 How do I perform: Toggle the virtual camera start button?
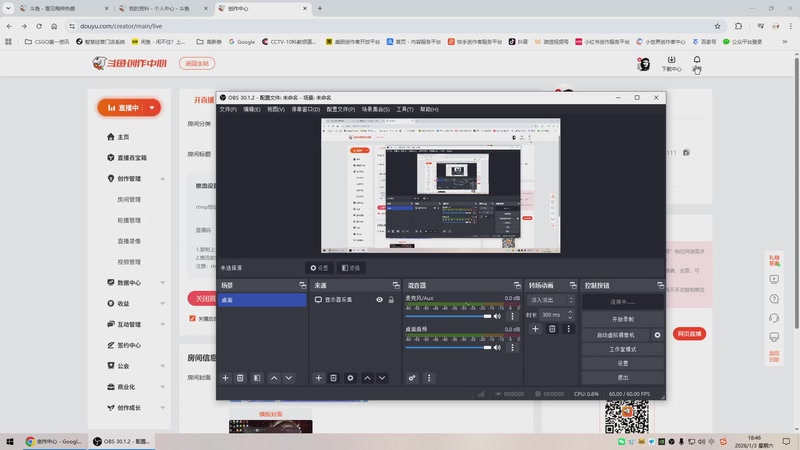pos(615,335)
